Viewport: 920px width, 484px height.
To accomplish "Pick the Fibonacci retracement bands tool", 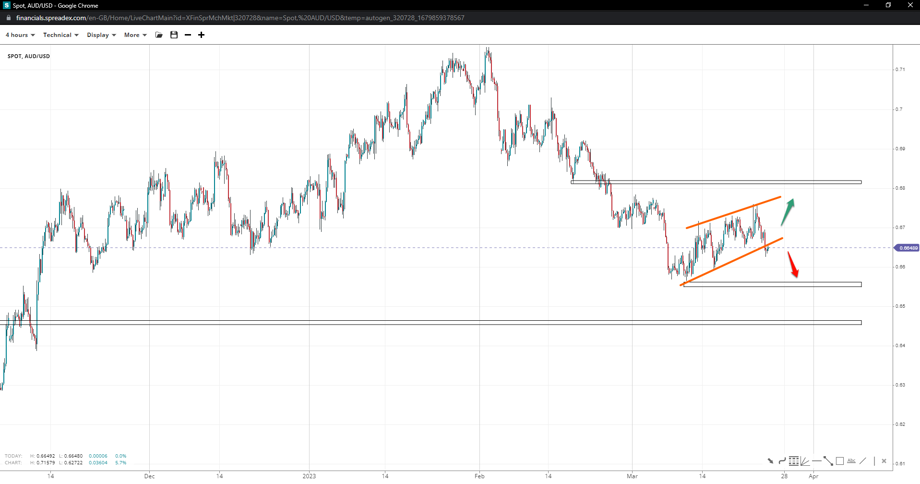I will (793, 461).
